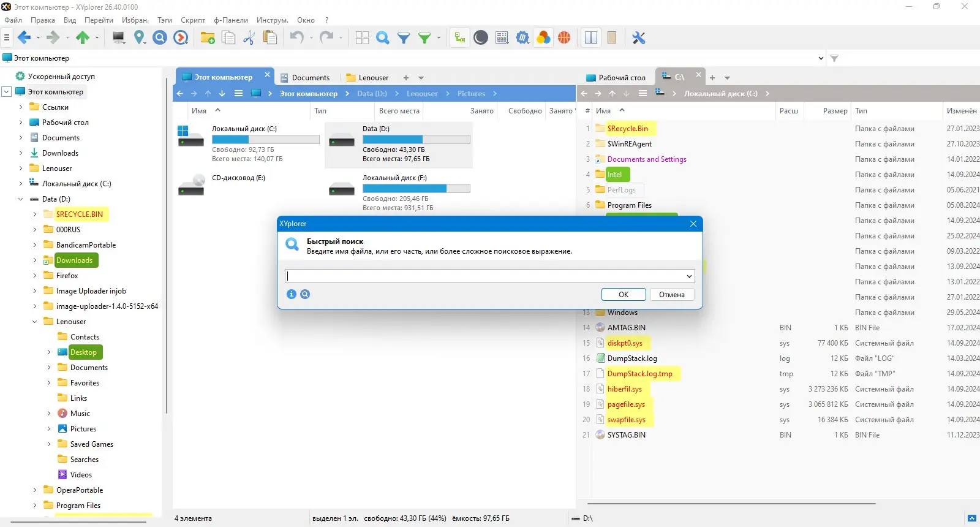980x527 pixels.
Task: Switch to the Рабочий стол tab in the right pane
Action: click(616, 78)
